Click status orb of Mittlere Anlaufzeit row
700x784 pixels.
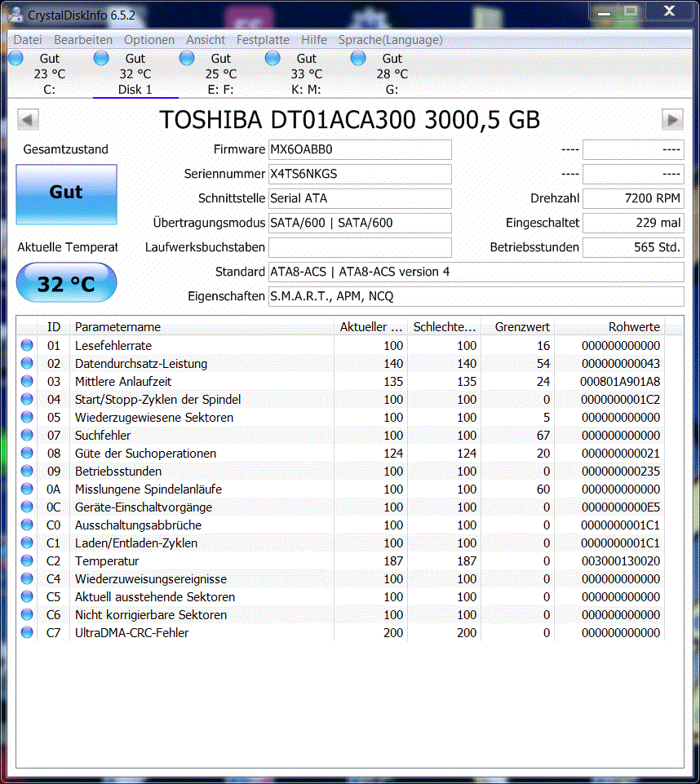coord(27,382)
